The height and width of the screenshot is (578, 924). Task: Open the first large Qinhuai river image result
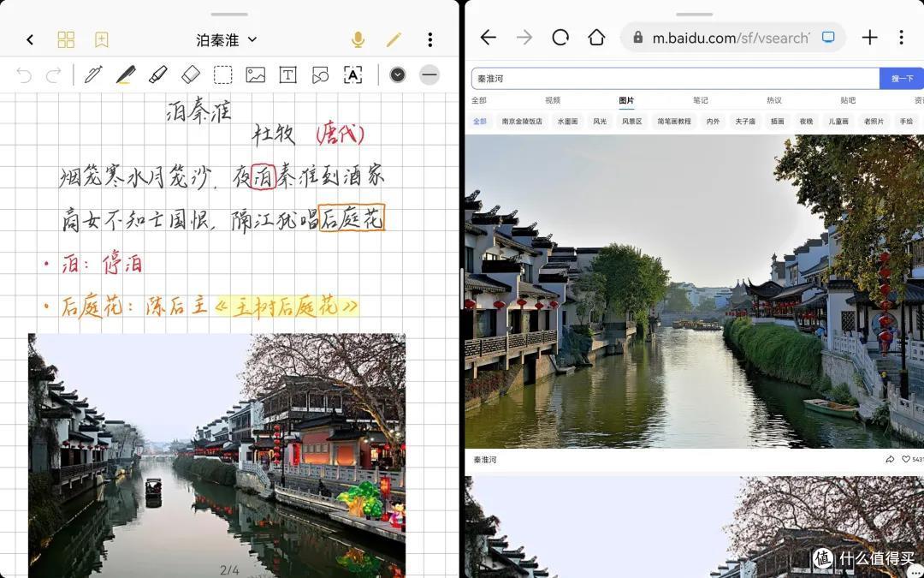(694, 291)
